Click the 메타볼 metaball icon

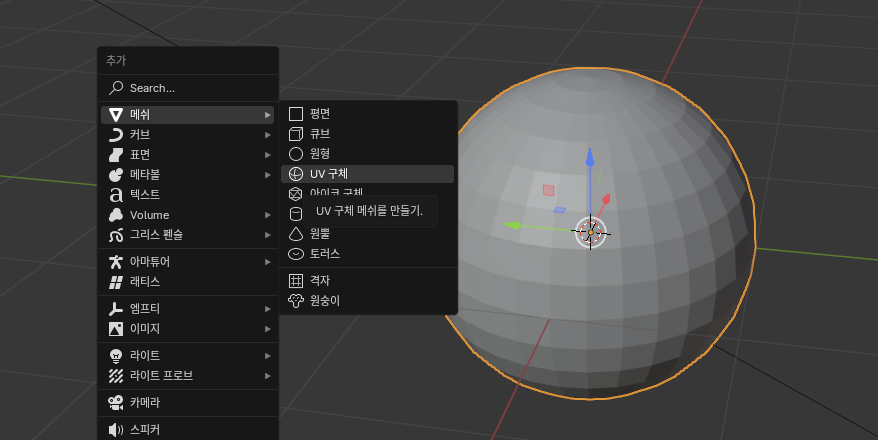(116, 175)
